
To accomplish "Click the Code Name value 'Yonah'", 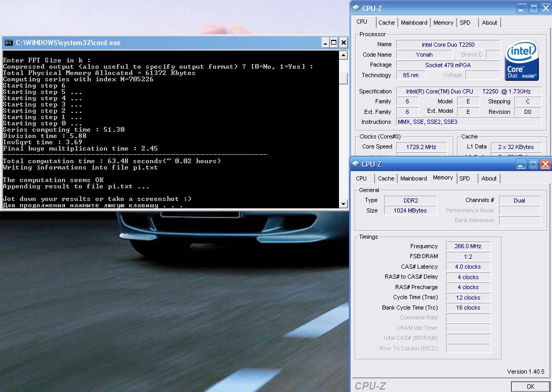I will (x=424, y=55).
